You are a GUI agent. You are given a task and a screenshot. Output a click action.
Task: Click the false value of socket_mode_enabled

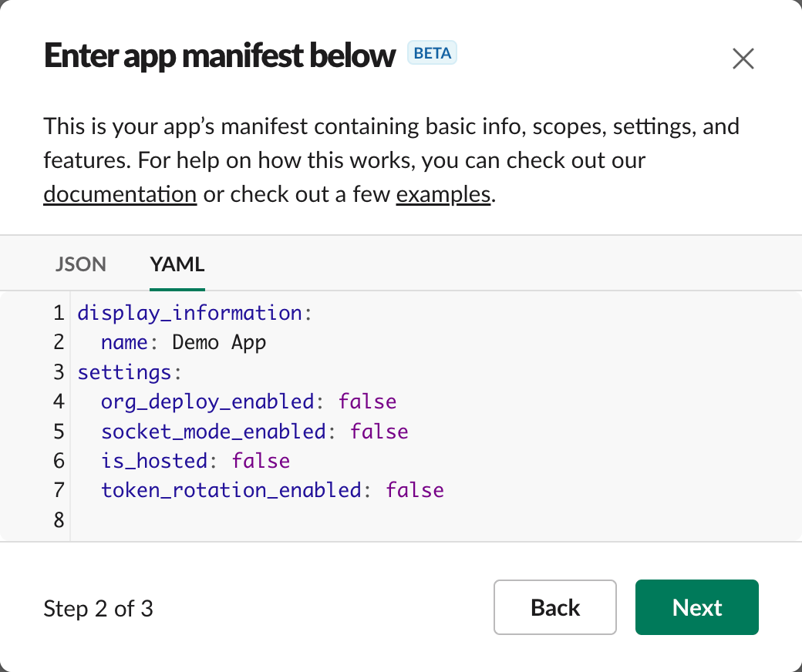click(379, 431)
